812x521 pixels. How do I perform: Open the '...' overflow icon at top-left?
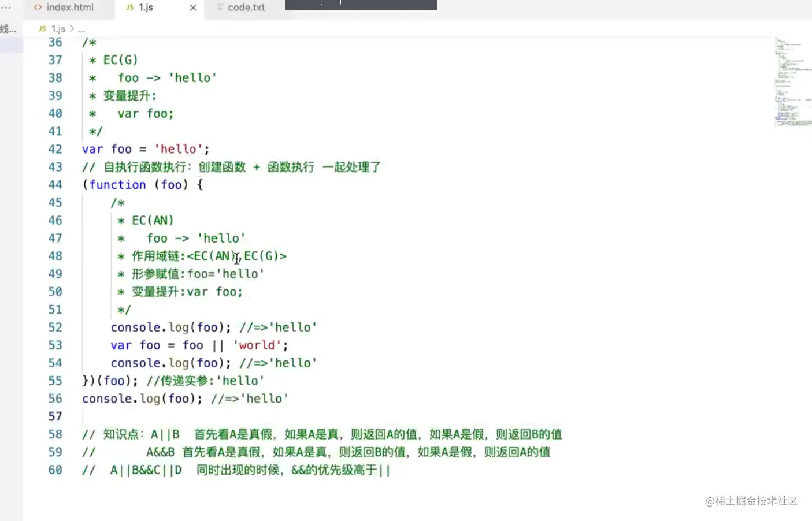click(x=6, y=8)
